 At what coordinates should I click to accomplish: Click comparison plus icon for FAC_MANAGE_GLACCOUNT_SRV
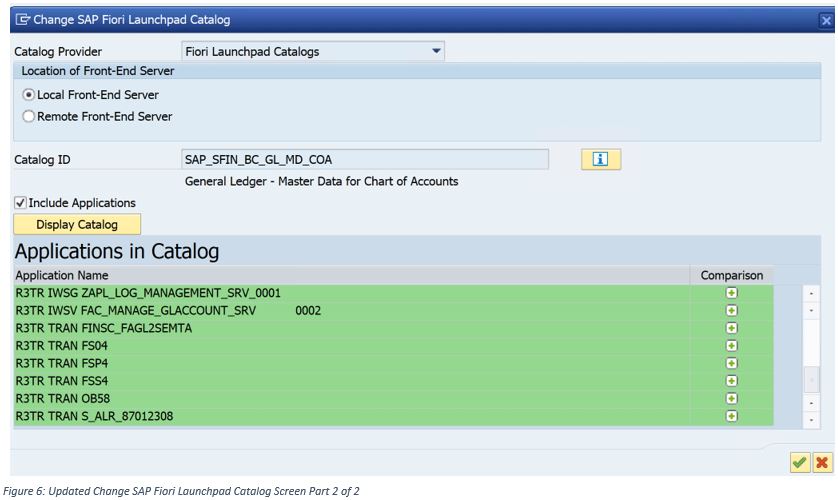coord(732,310)
